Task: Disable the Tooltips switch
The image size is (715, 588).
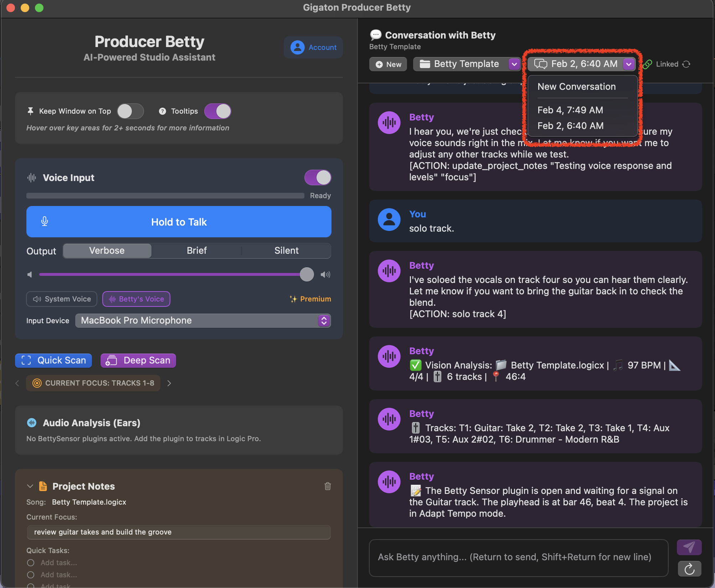Action: (217, 111)
